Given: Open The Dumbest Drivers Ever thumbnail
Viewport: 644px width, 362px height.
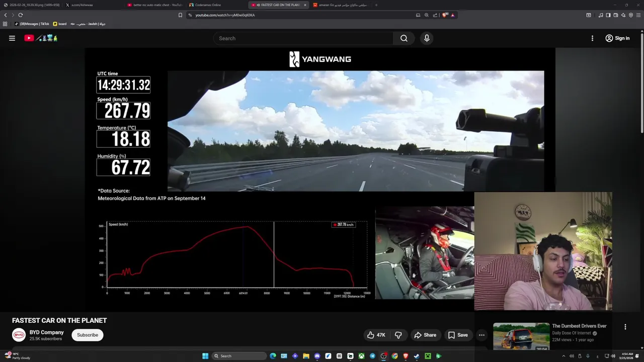Looking at the screenshot, I should 521,336.
